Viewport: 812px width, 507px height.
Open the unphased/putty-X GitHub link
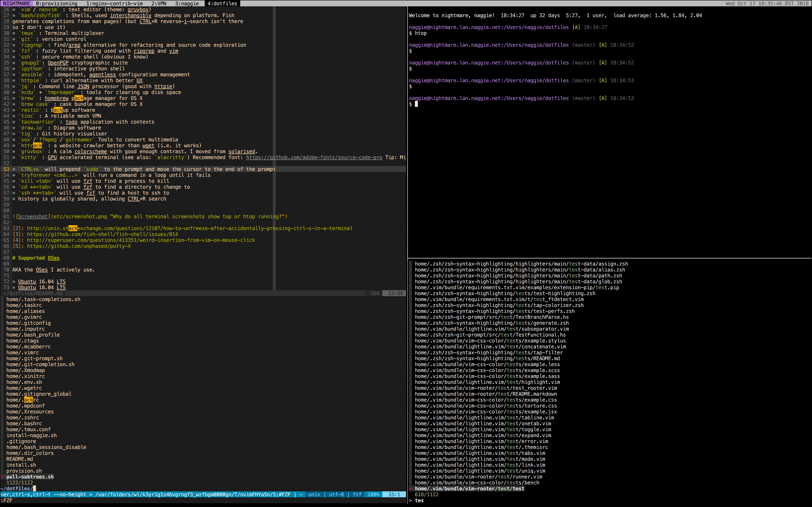pyautogui.click(x=79, y=246)
